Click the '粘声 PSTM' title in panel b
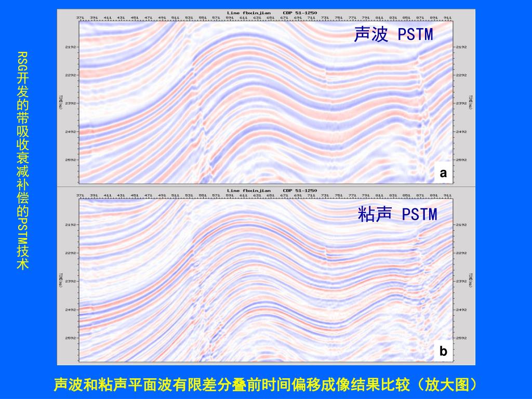The image size is (532, 399). coord(397,214)
